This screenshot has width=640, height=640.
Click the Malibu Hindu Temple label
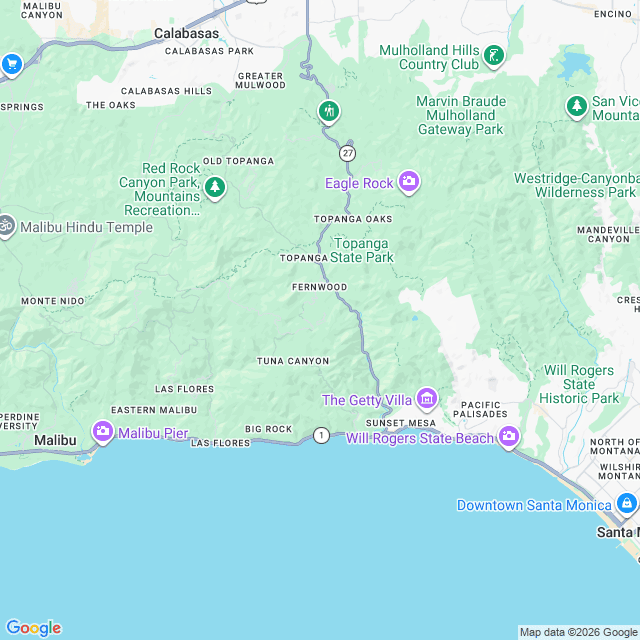(x=87, y=227)
